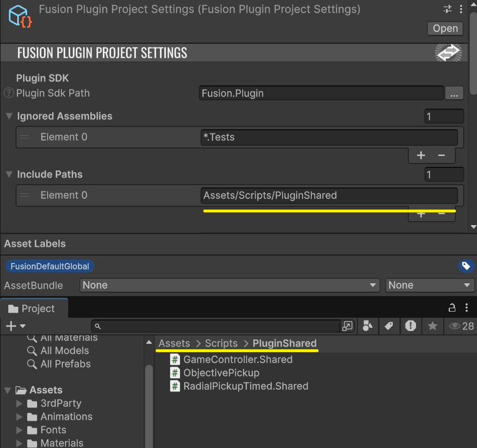Grab the Include Paths Element 0 handle
The image size is (477, 448).
pyautogui.click(x=24, y=195)
